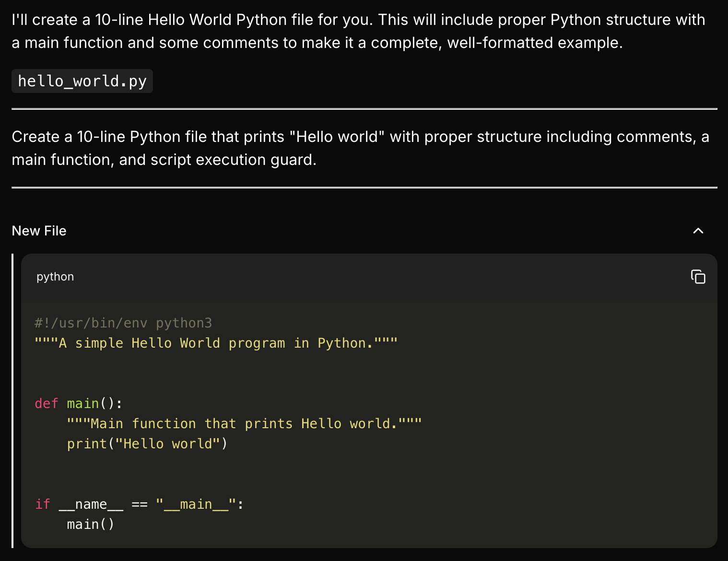Screen dimensions: 728x561
Task: Select the module docstring line
Action: point(216,342)
